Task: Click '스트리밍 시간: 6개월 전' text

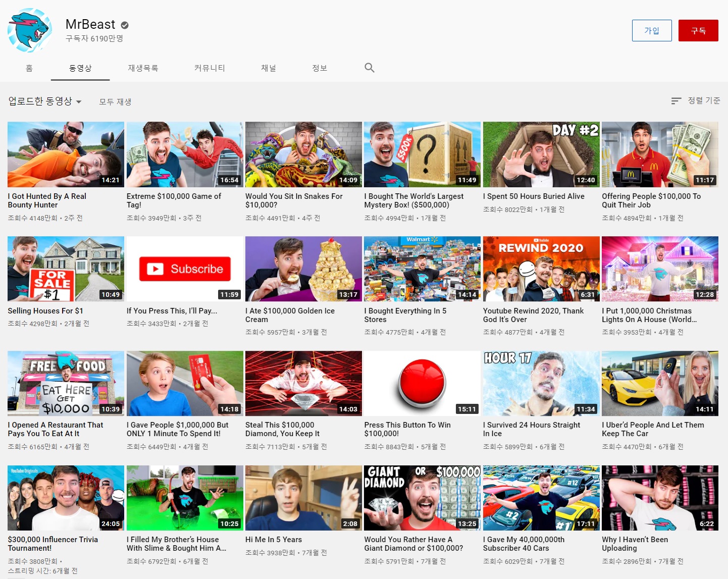Action: [42, 571]
